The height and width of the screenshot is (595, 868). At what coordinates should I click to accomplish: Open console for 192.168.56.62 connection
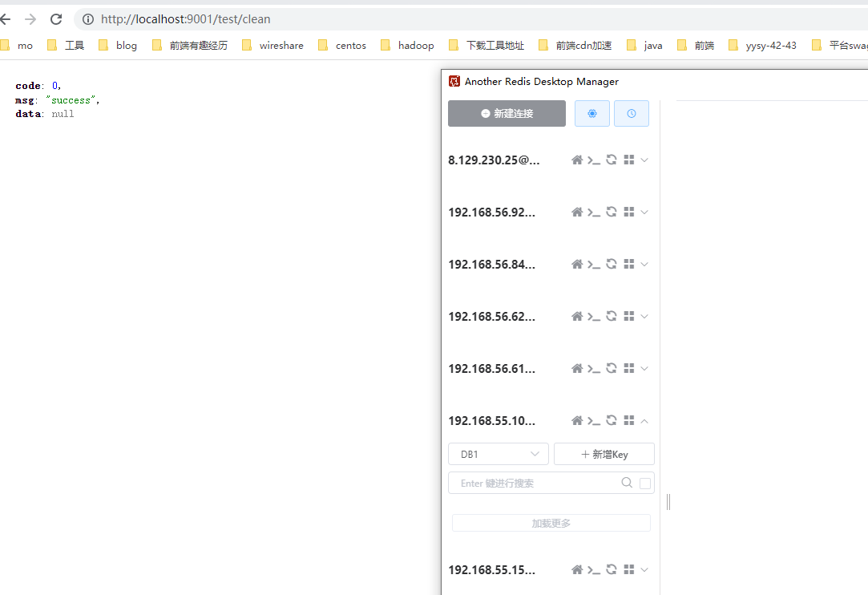click(x=594, y=317)
